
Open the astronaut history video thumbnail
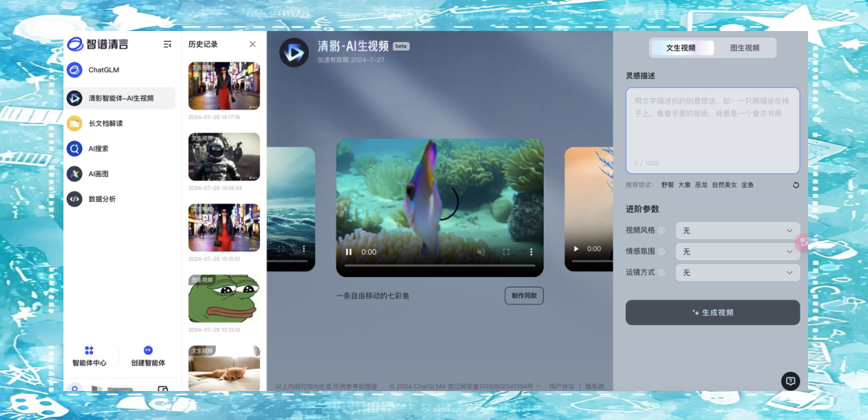[224, 157]
